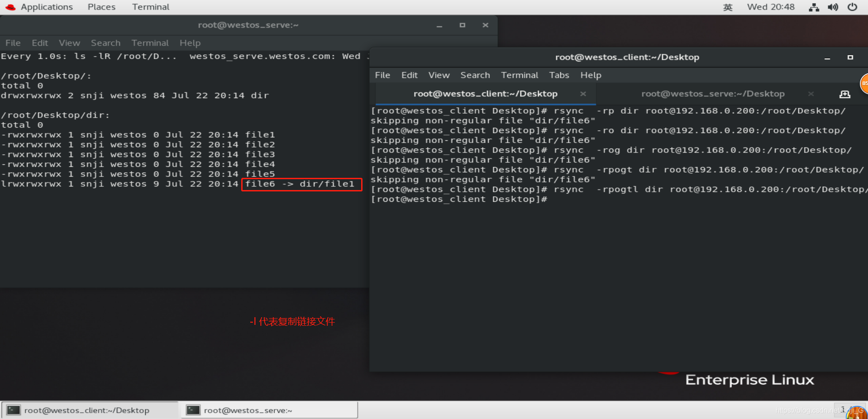Open the Terminal app menu in top bar
Screen dimensions: 868x419
pyautogui.click(x=151, y=7)
